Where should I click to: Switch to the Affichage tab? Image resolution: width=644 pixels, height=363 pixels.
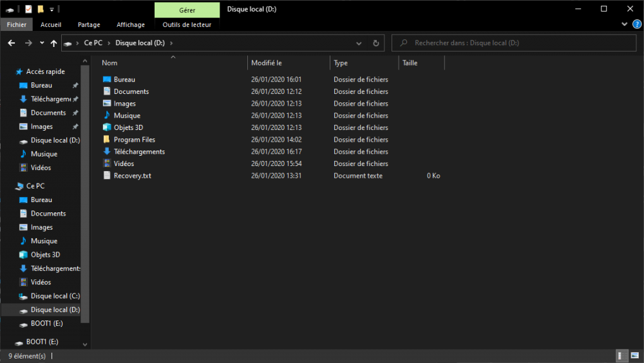click(131, 24)
